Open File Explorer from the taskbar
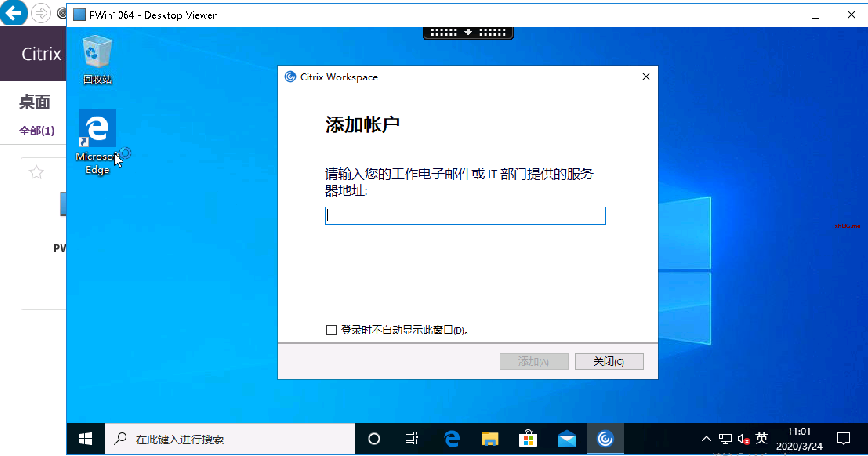 [x=490, y=439]
